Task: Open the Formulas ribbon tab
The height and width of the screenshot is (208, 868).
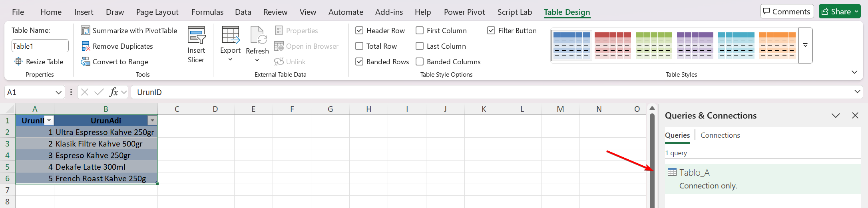Action: (x=207, y=12)
